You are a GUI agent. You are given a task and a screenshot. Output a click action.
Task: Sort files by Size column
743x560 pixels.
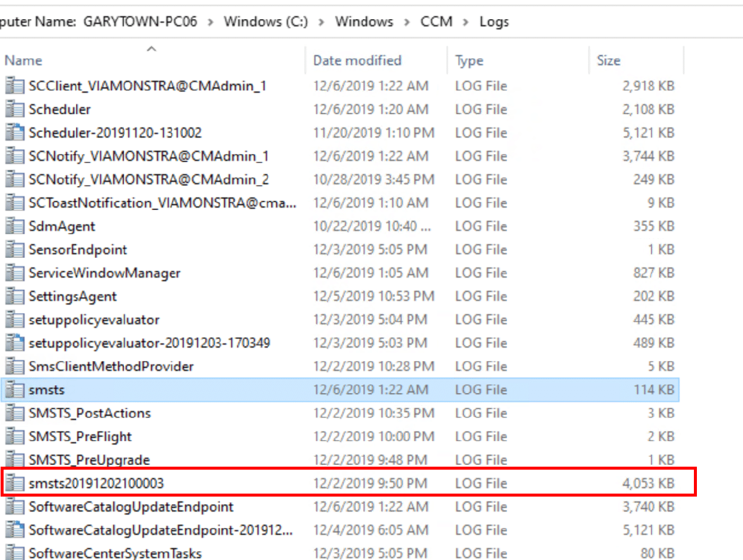(608, 60)
